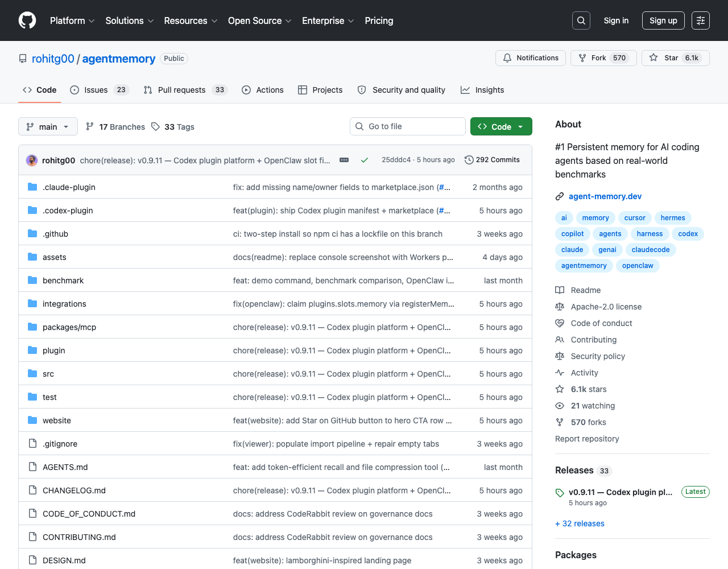Click the Code of conduct heart icon

[x=560, y=323]
